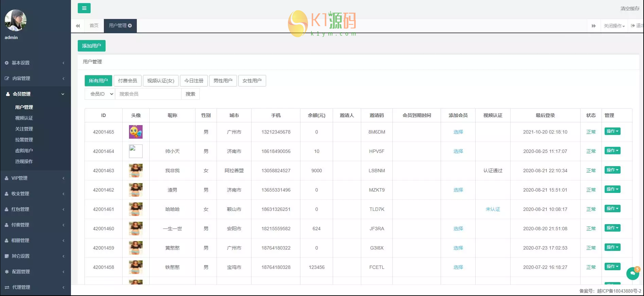Image resolution: width=644 pixels, height=296 pixels.
Task: Click the admin profile avatar
Action: coord(16,20)
